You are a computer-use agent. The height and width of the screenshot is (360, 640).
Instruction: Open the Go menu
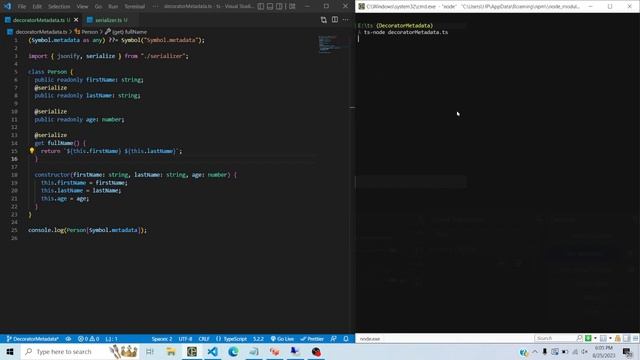click(x=98, y=7)
